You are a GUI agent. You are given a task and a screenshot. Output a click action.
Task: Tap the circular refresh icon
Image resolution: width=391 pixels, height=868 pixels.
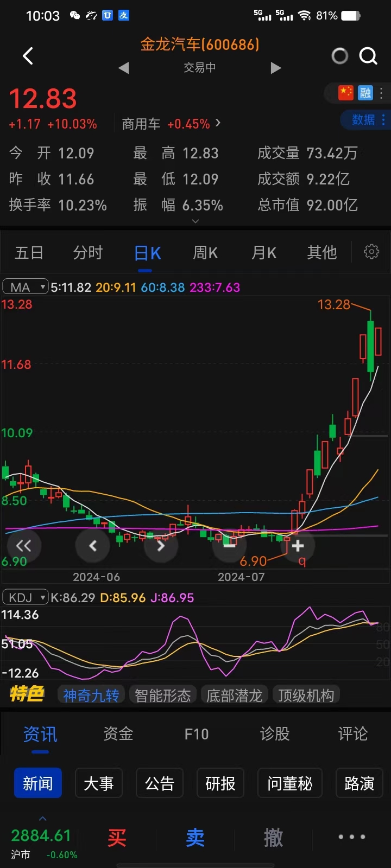[x=340, y=56]
